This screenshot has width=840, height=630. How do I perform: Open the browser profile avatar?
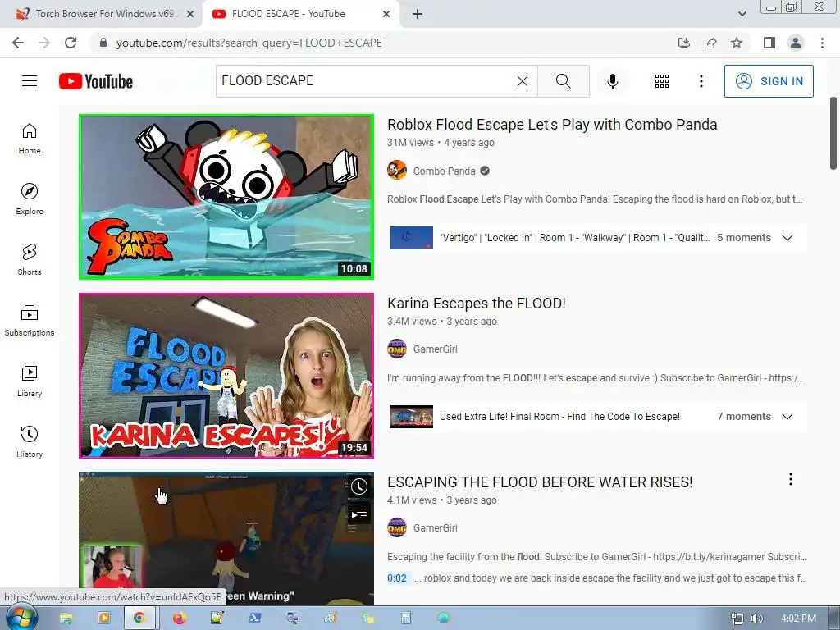(x=796, y=43)
